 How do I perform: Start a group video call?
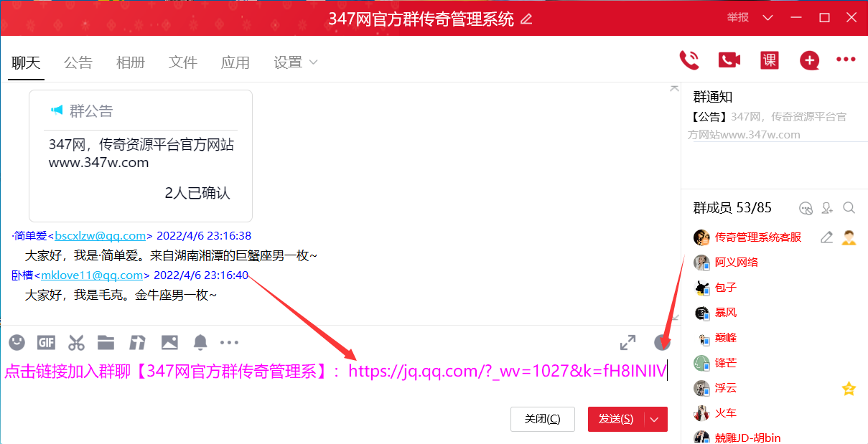point(729,60)
